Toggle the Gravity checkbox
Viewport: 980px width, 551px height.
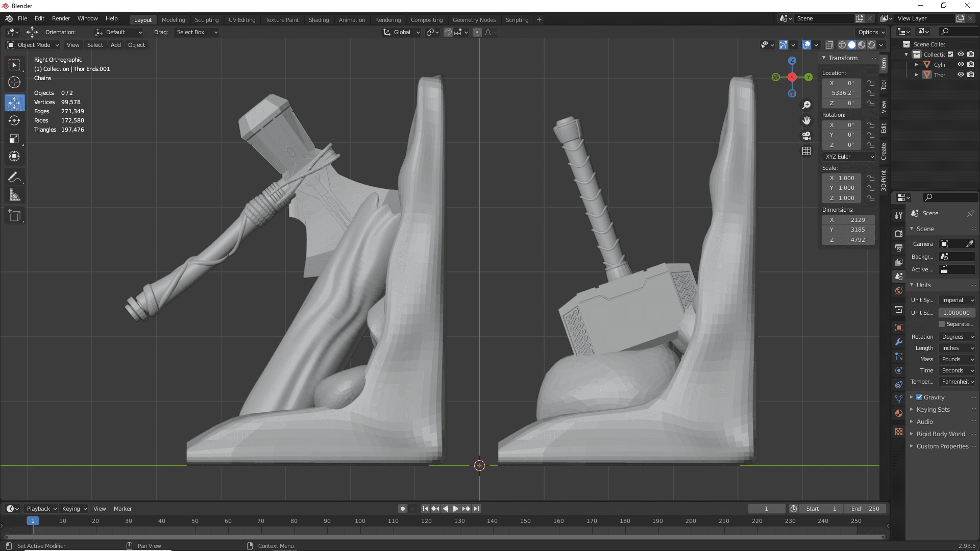click(919, 397)
